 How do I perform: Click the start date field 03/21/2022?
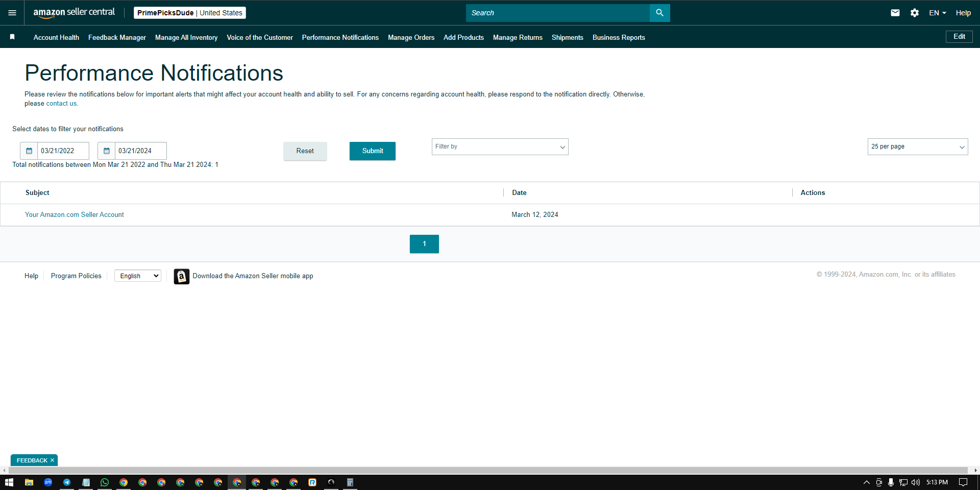click(x=63, y=151)
